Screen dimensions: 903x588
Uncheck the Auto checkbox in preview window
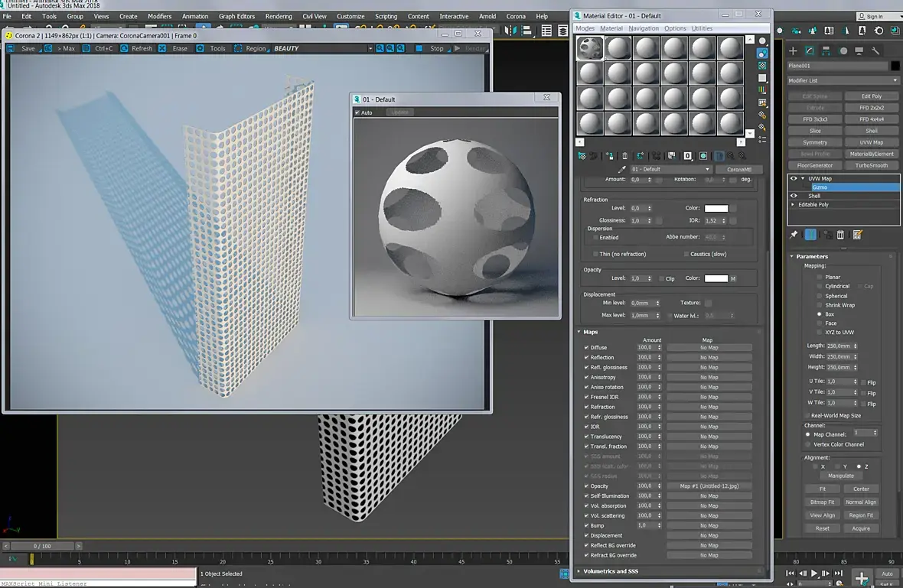tap(357, 112)
